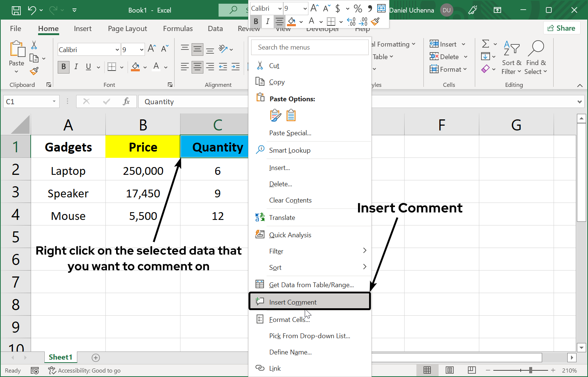Viewport: 588px width, 377px height.
Task: Click the Increase Font Size icon in ribbon
Action: coord(152,49)
